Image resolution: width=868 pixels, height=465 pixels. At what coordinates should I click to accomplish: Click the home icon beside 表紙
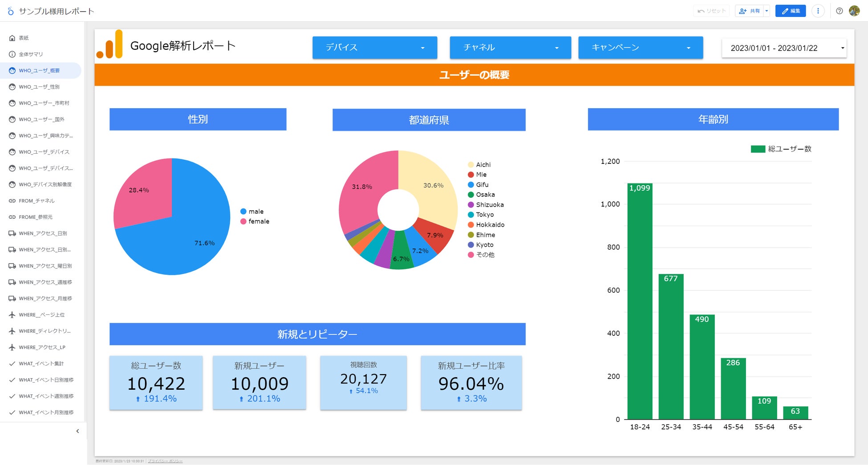point(12,38)
